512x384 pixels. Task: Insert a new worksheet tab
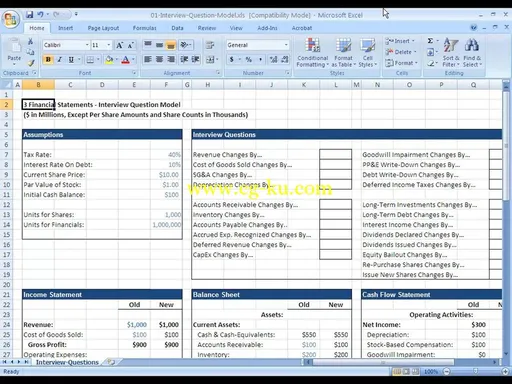(x=111, y=362)
